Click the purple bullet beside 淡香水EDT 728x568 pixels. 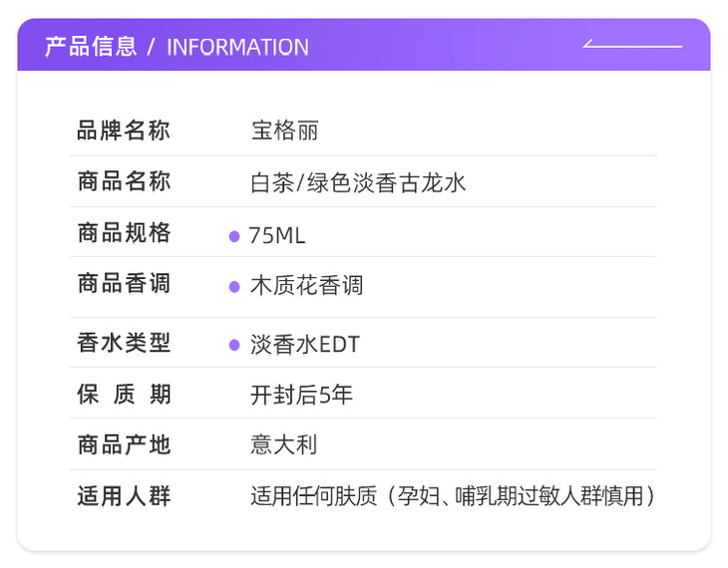point(234,345)
